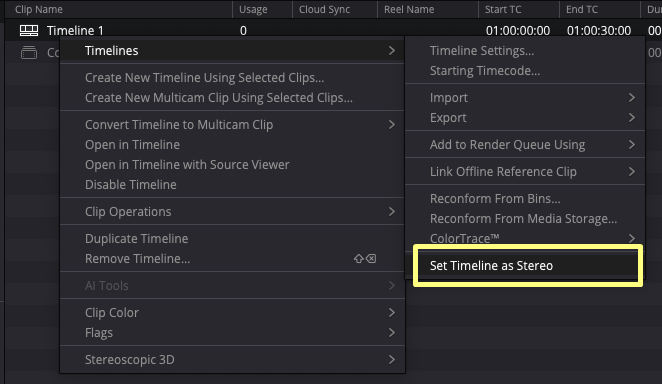The image size is (662, 384).
Task: Click the Timeline 1 timeline icon
Action: pos(29,30)
